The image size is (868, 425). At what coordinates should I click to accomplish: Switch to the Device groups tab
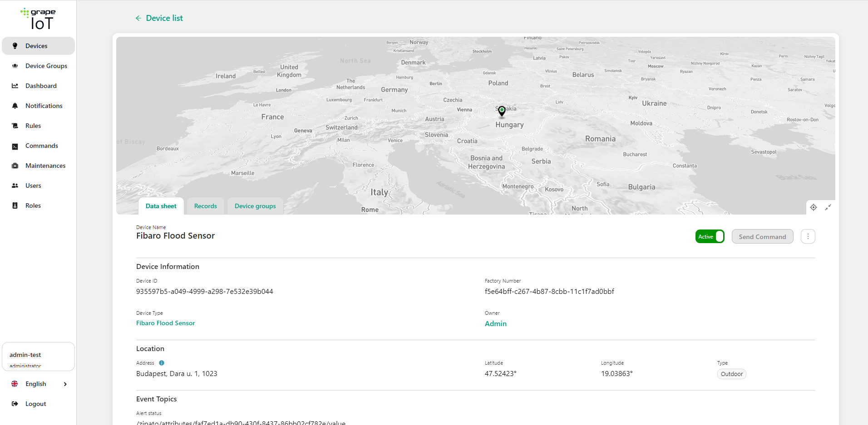[x=255, y=206]
